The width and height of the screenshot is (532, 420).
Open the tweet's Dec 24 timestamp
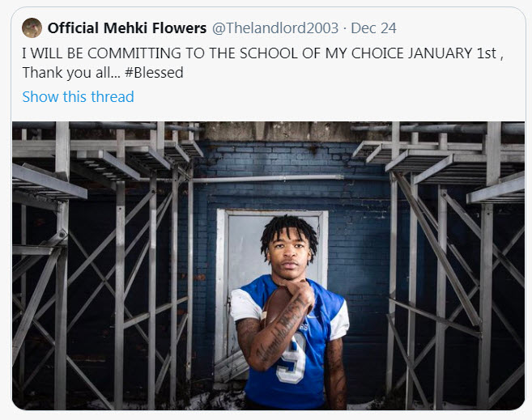(374, 28)
